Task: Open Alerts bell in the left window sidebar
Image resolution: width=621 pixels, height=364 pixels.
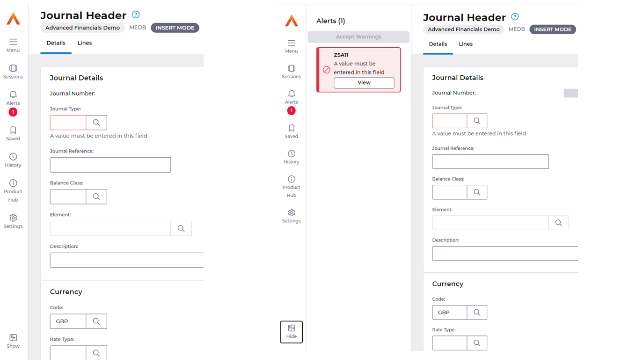Action: 13,98
